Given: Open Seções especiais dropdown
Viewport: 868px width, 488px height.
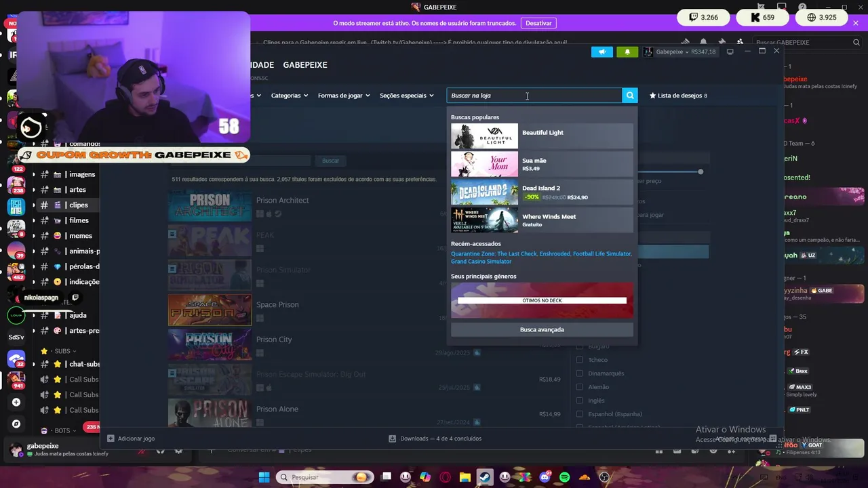Looking at the screenshot, I should [x=407, y=96].
